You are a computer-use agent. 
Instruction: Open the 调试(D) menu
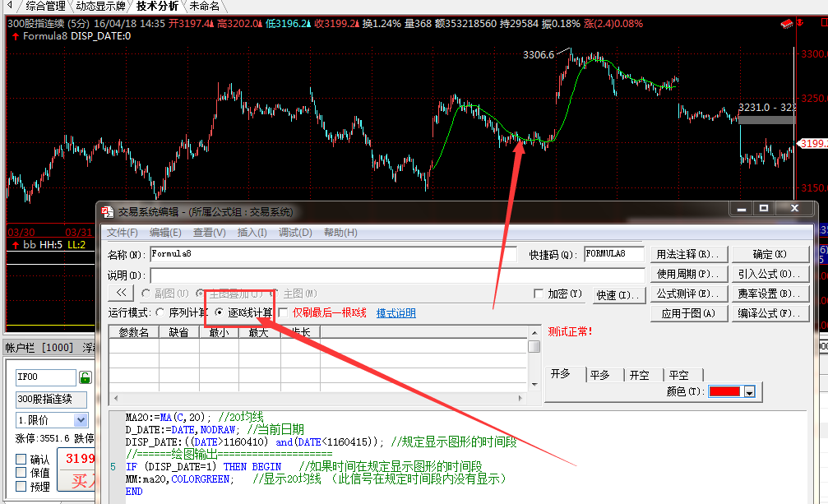click(295, 233)
